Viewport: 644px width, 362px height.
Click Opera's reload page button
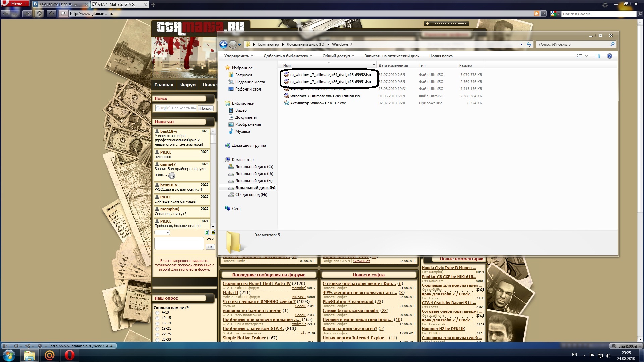(39, 14)
